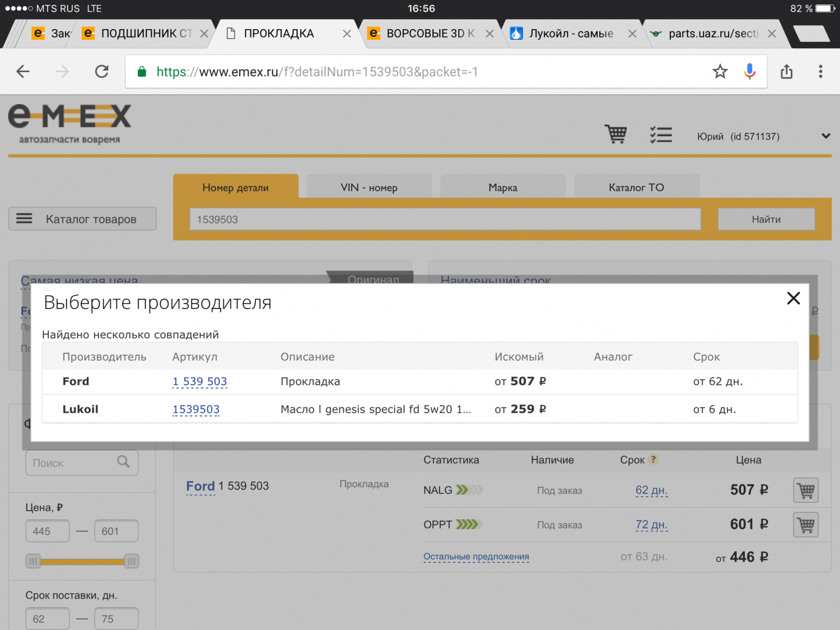Viewport: 840px width, 630px height.
Task: Activate voice search microphone icon
Action: 750,72
